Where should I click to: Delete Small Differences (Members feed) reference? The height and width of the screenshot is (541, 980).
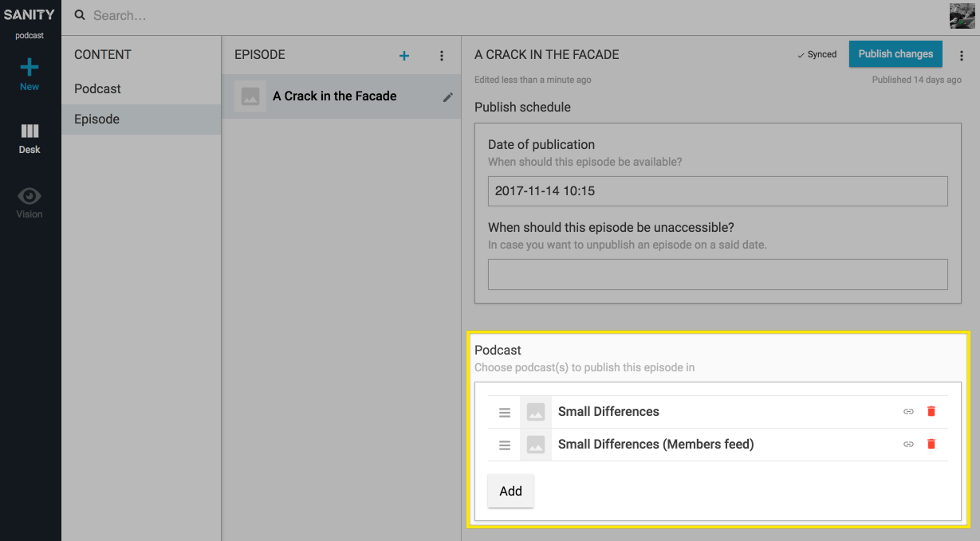click(x=931, y=445)
